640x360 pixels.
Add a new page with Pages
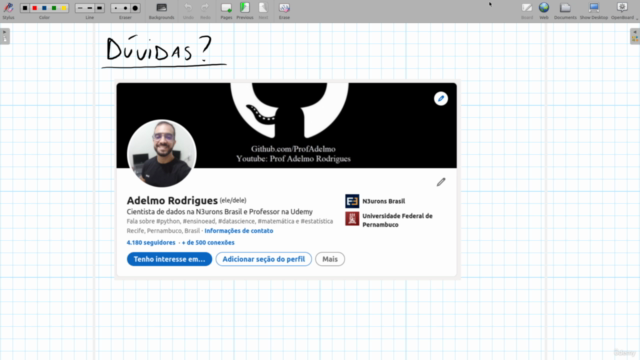pos(226,10)
